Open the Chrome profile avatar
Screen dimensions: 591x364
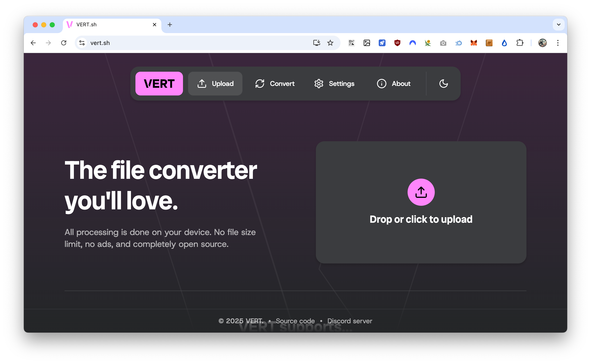(x=542, y=43)
